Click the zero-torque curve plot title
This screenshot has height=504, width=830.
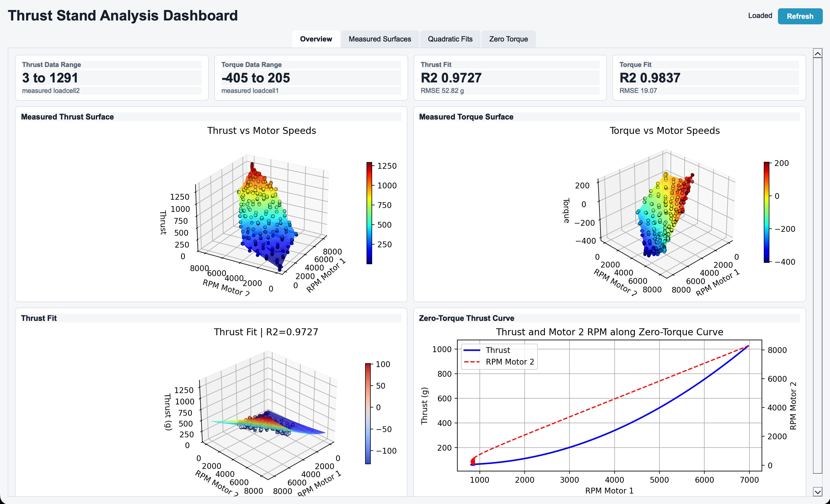point(609,332)
